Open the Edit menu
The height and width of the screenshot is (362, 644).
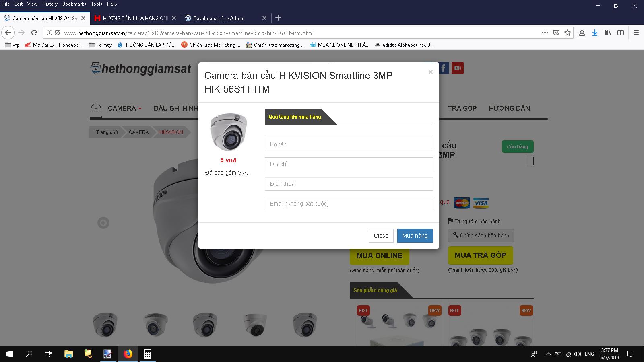(19, 4)
